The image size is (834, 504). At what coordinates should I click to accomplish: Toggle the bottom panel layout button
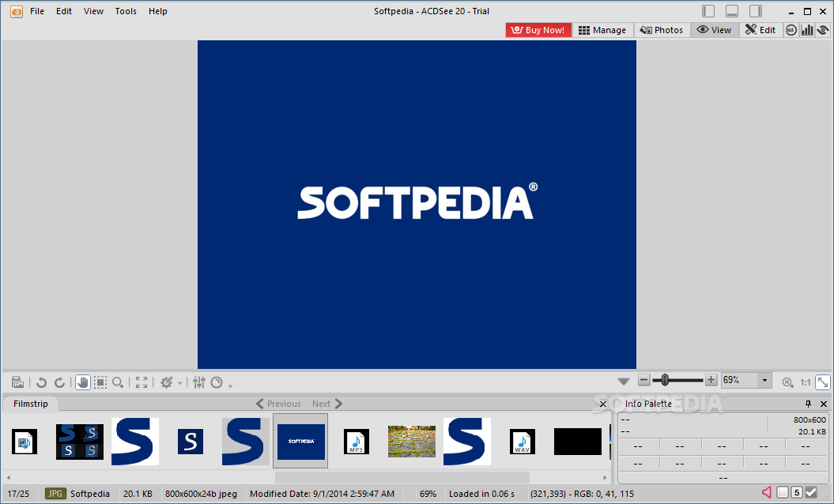[732, 11]
